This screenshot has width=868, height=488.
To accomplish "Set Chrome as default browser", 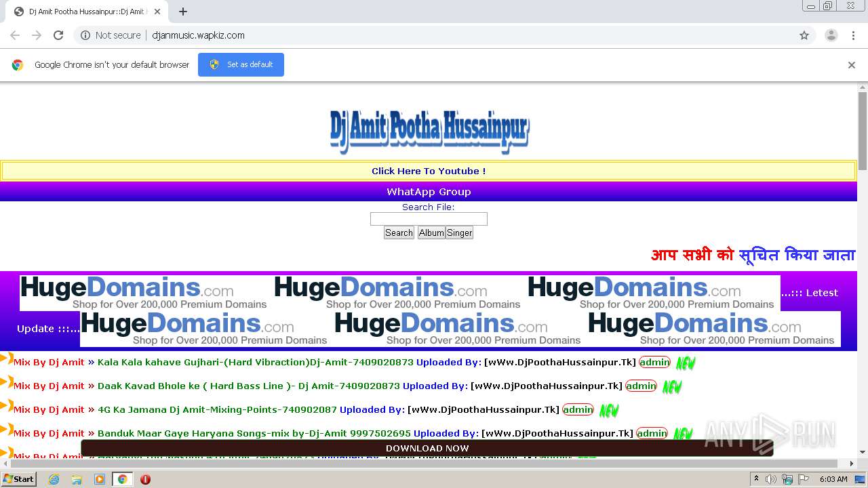I will click(241, 64).
